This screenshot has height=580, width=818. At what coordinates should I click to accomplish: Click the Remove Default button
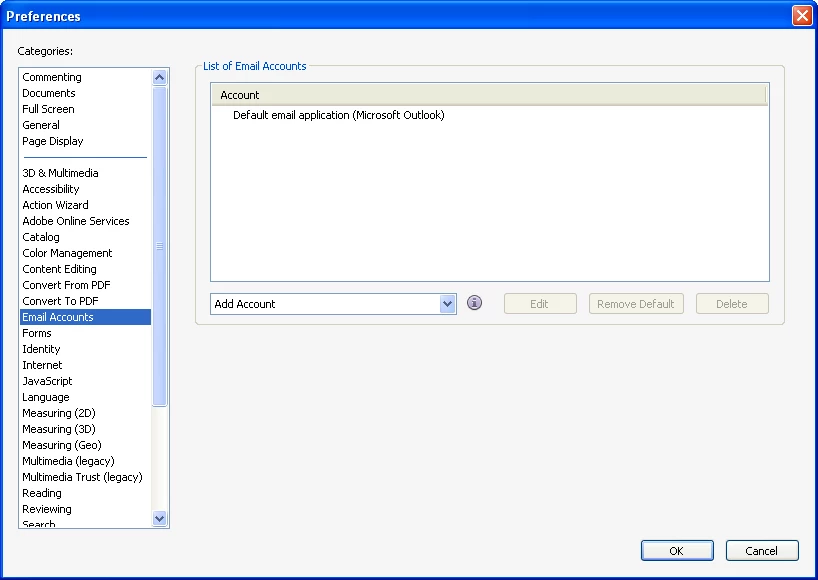point(636,304)
